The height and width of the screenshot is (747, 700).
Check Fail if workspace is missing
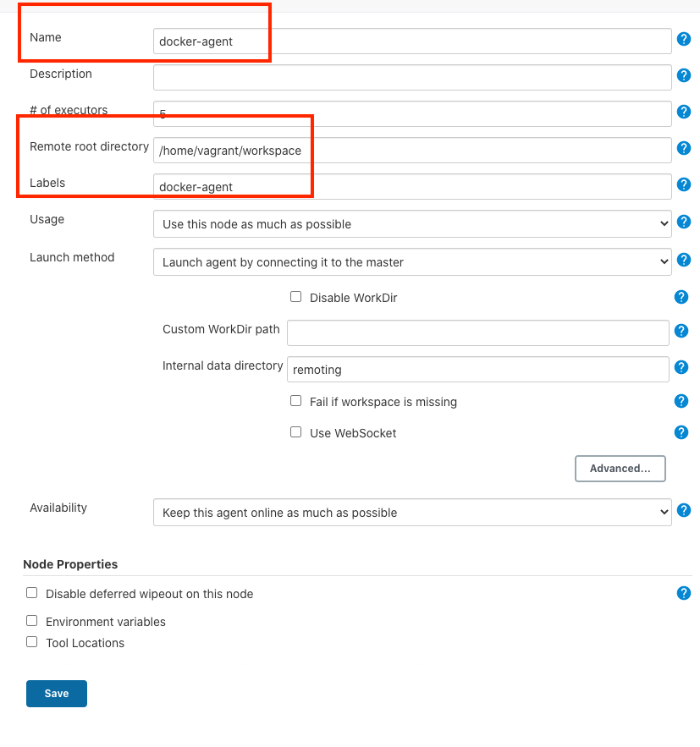coord(295,401)
